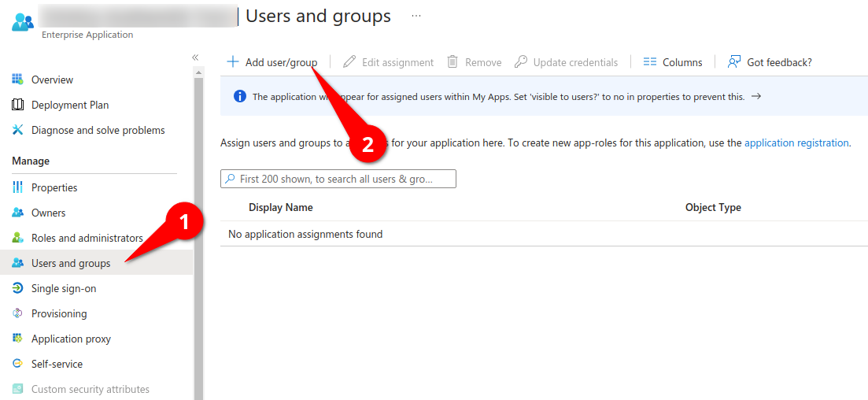This screenshot has width=868, height=400.
Task: Follow the application registration link
Action: click(x=796, y=143)
